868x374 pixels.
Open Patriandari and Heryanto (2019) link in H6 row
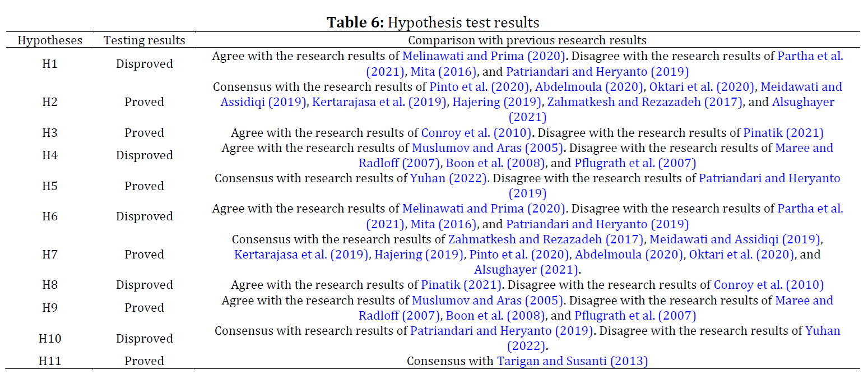(x=597, y=224)
